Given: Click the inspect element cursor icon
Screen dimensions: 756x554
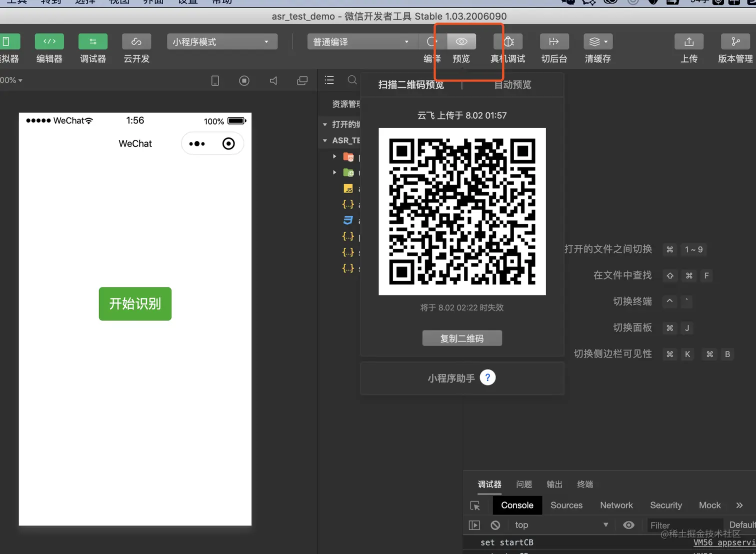Looking at the screenshot, I should [x=475, y=505].
